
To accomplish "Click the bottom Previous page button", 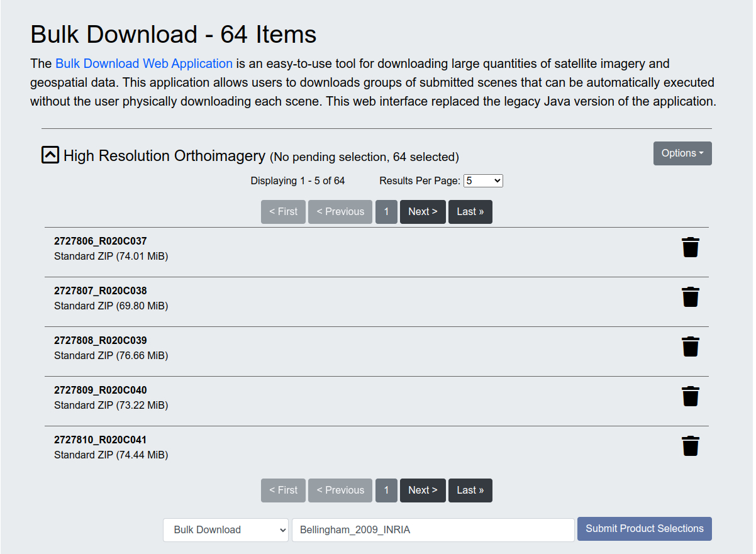I will point(340,490).
